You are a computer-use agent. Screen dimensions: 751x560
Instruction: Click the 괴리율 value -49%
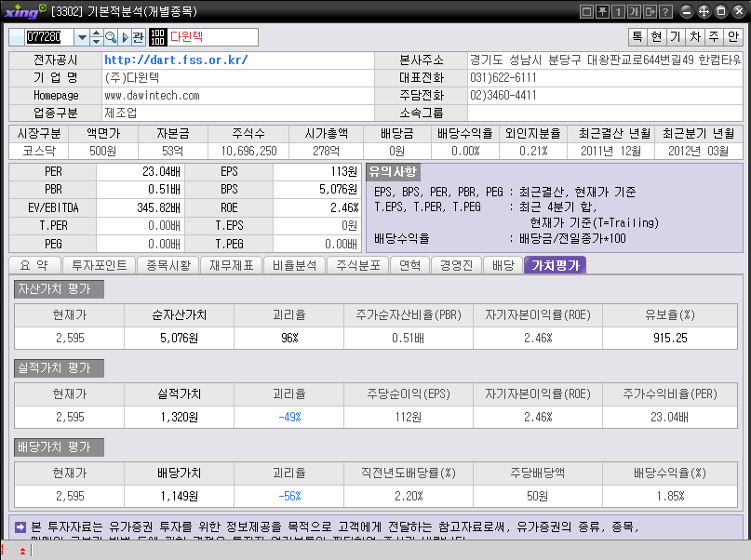(x=289, y=417)
